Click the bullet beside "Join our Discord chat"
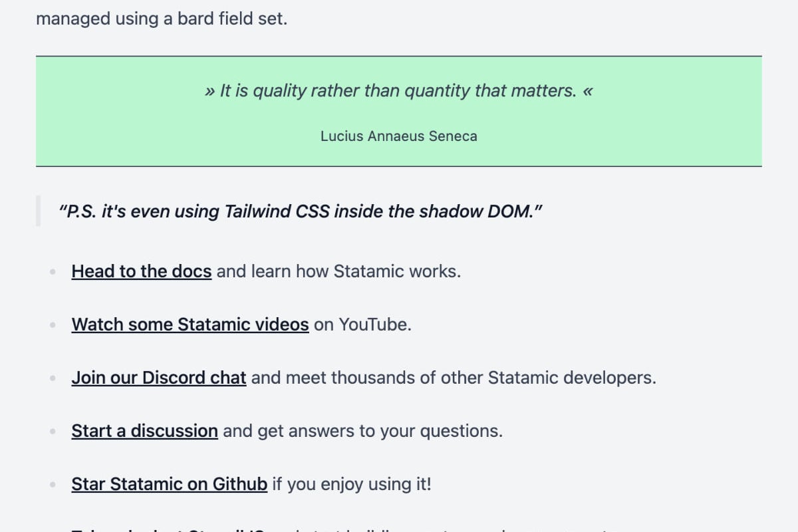Screen dimensions: 798x532 pos(53,378)
